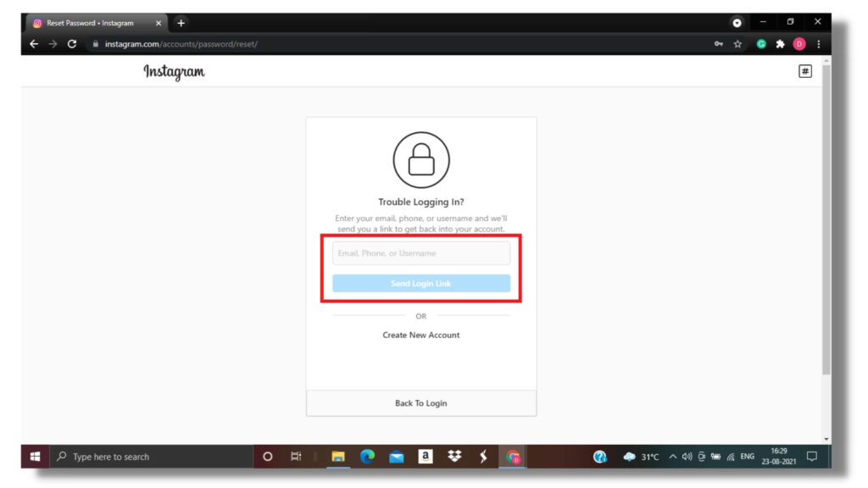868x488 pixels.
Task: Click the Create New Account link
Action: [x=420, y=335]
